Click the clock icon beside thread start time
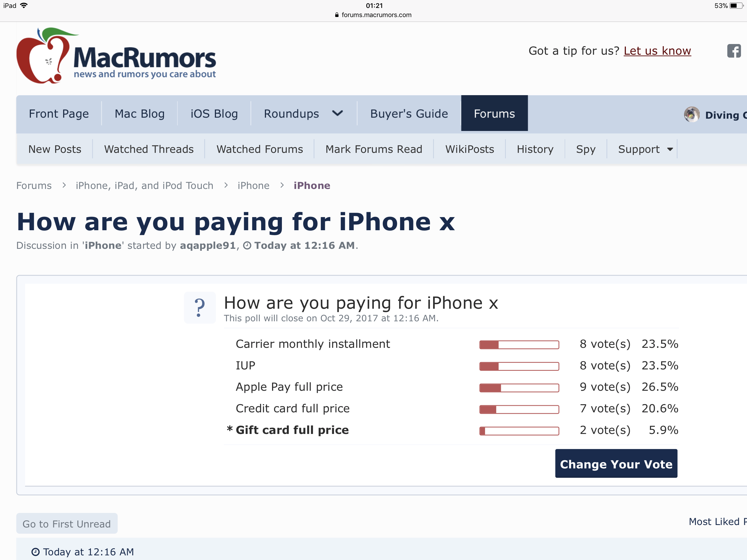Screen dimensions: 747x560 tap(247, 246)
